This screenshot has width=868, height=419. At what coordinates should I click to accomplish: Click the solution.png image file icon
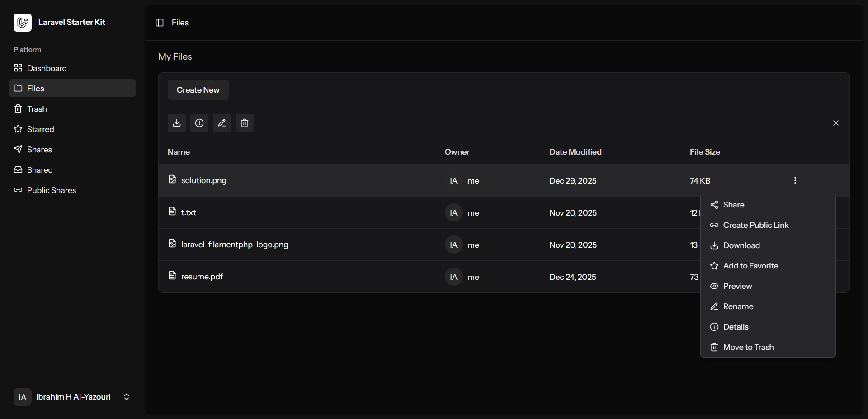[172, 179]
